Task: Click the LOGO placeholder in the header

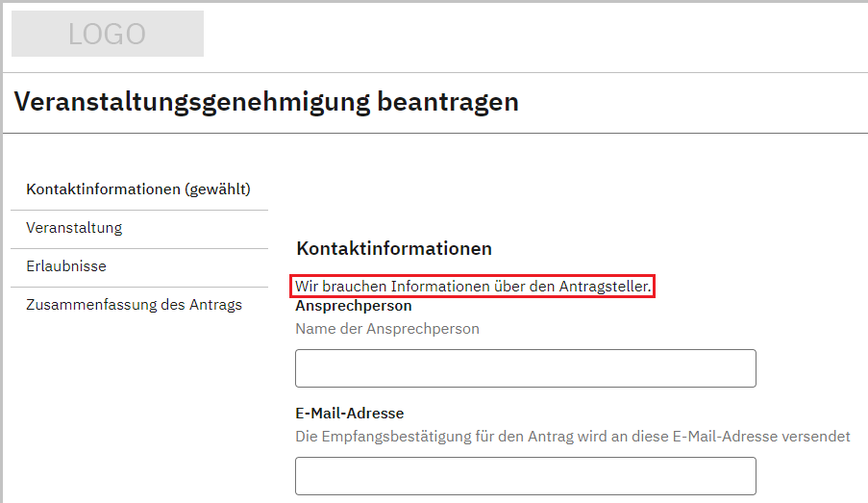Action: coord(107,35)
